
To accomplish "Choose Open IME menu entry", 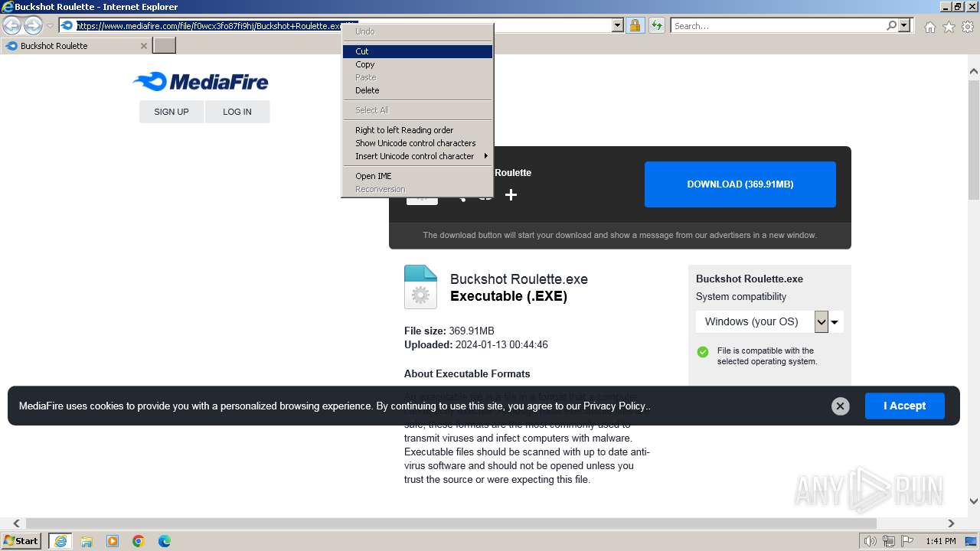I will click(x=417, y=176).
